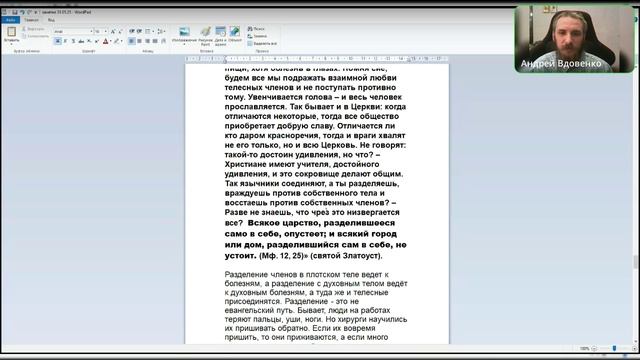Image resolution: width=640 pixels, height=360 pixels.
Task: Toggle Underline formatting
Action: pos(73,41)
